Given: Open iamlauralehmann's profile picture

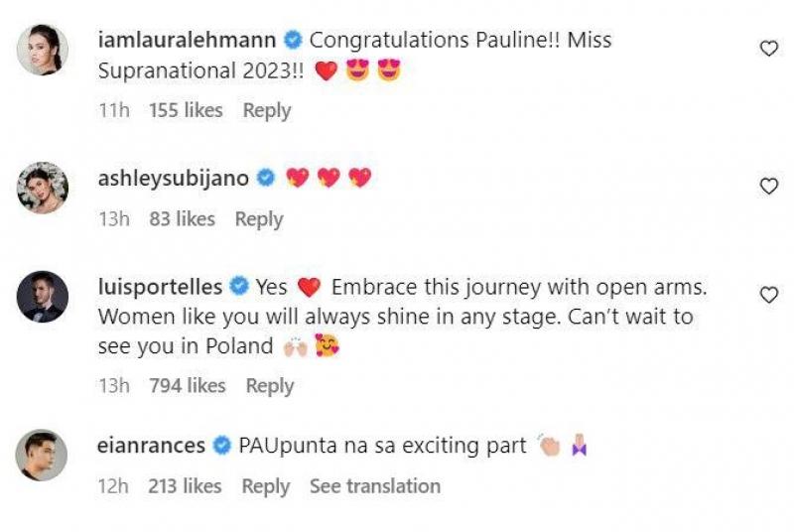Looking at the screenshot, I should point(43,50).
